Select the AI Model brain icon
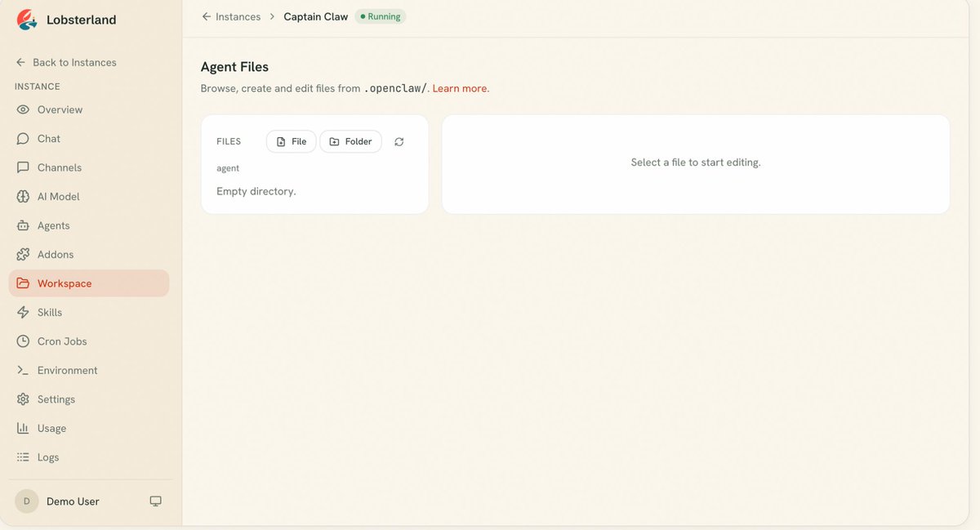This screenshot has height=530, width=980. [x=23, y=197]
